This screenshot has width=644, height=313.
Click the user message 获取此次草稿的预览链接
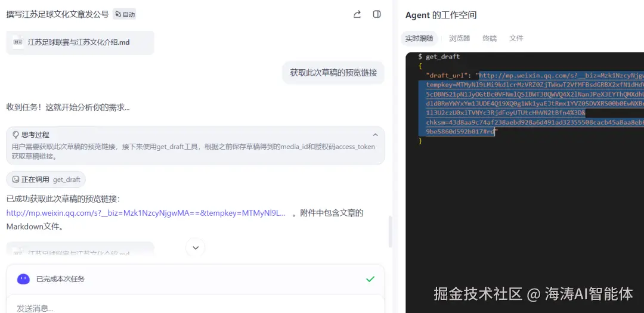pyautogui.click(x=333, y=73)
